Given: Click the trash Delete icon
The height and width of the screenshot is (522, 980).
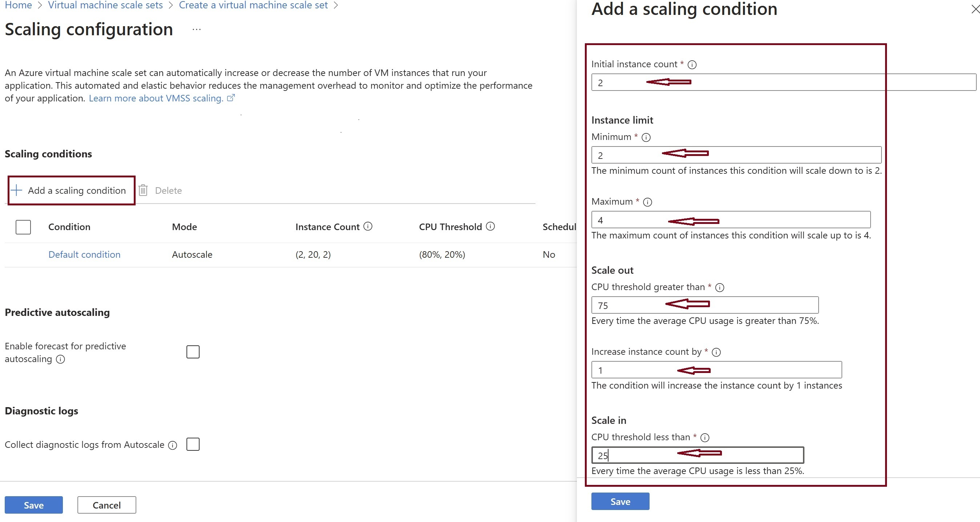Looking at the screenshot, I should click(143, 190).
